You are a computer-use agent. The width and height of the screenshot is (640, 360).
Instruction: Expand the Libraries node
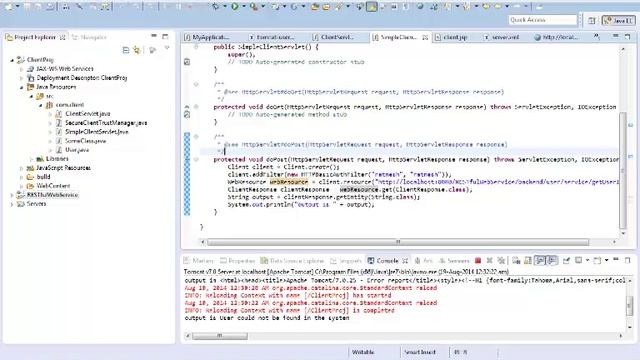coord(31,159)
